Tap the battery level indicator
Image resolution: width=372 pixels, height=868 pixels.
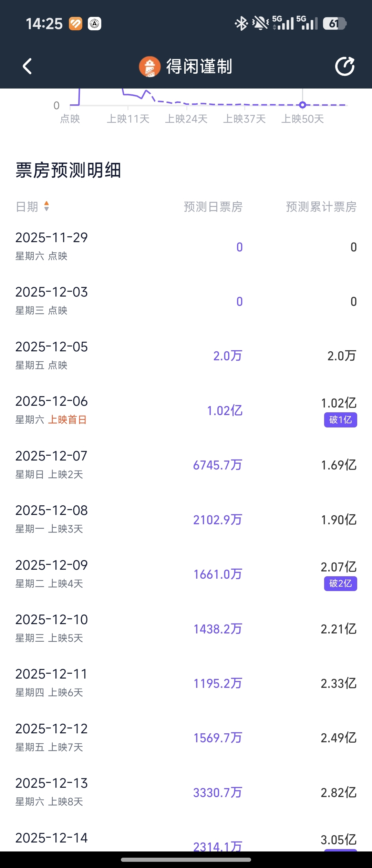tap(334, 23)
